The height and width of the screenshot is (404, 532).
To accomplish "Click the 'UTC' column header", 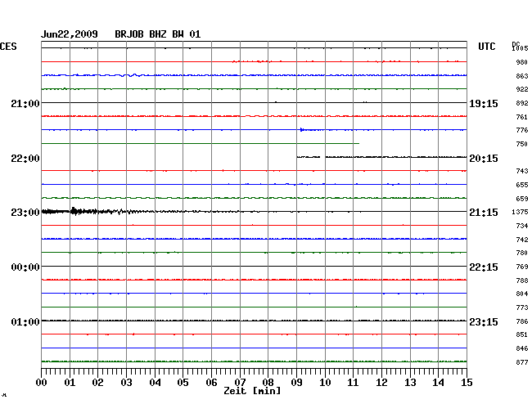I will 486,47.
